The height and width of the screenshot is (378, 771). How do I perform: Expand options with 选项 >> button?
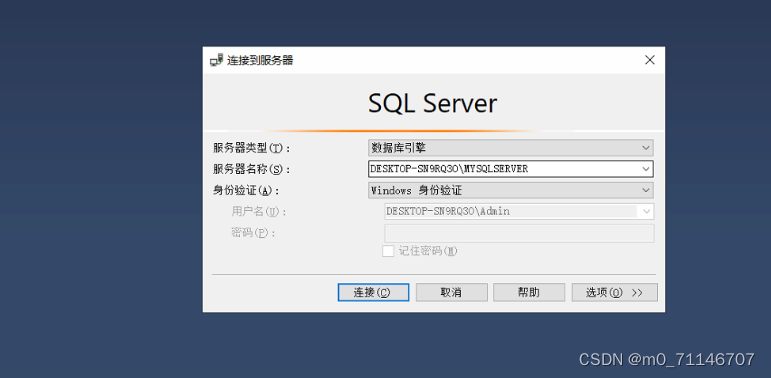pos(614,292)
